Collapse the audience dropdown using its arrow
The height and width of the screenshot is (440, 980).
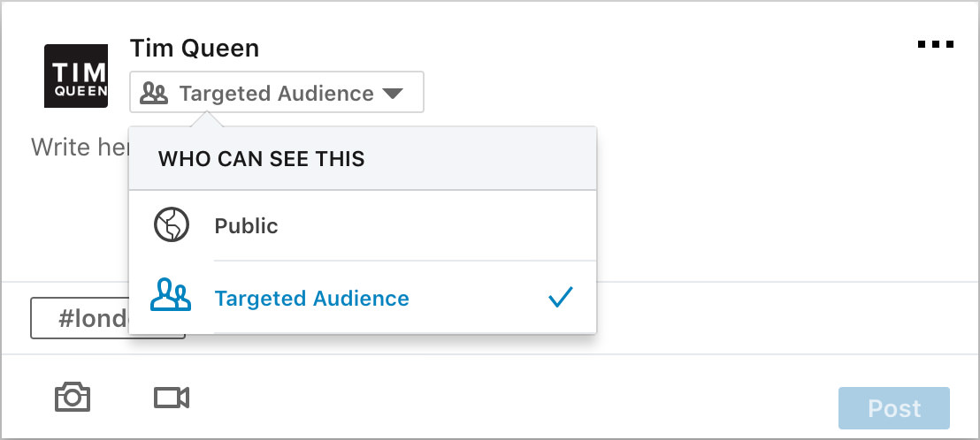[393, 94]
